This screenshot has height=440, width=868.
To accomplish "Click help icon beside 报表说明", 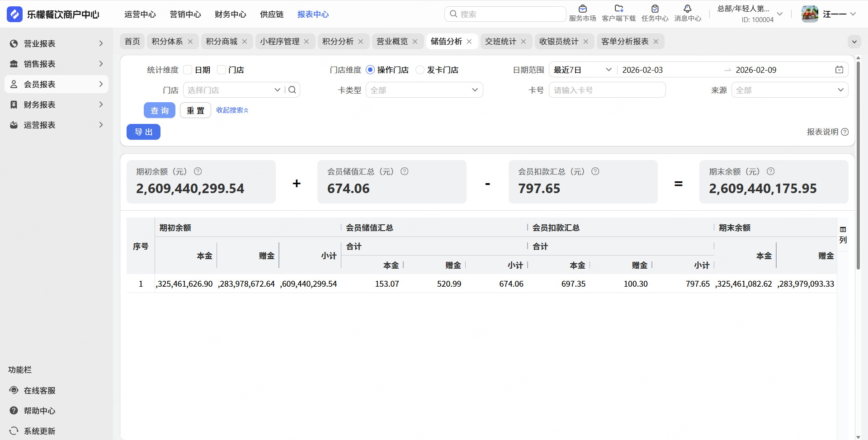I will (844, 132).
